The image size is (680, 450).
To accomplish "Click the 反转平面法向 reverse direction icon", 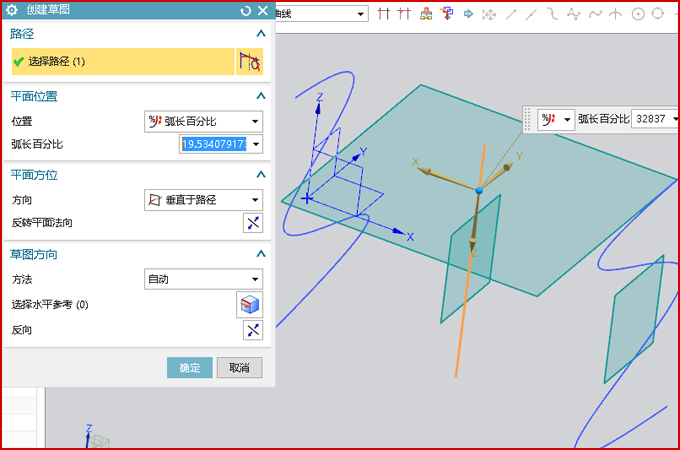I will [x=252, y=222].
